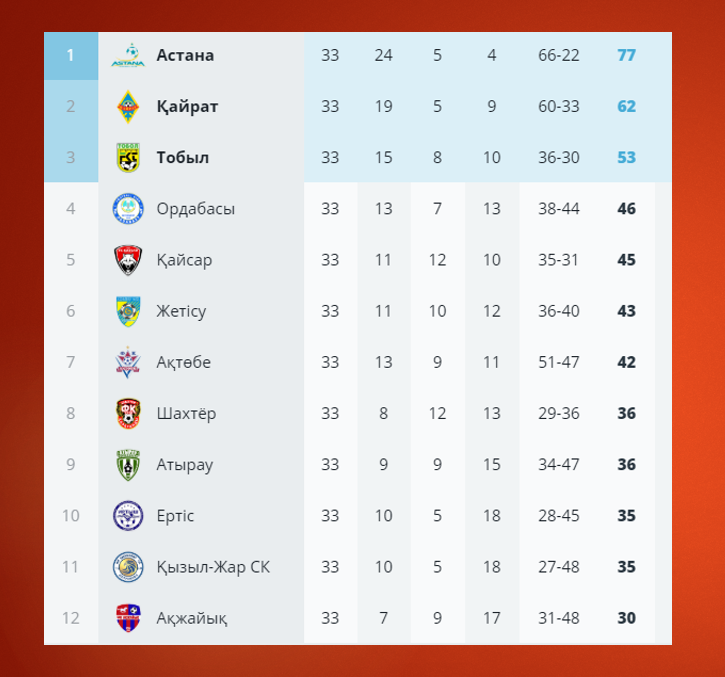The image size is (725, 677).
Task: Click the Жетісу shield logo
Action: (x=128, y=311)
